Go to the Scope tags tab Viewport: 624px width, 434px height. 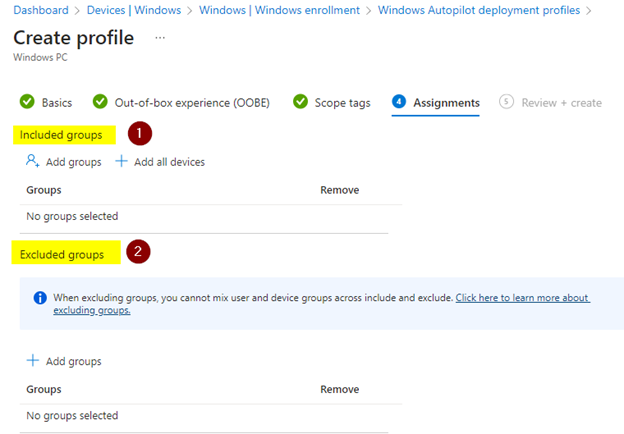tap(343, 102)
